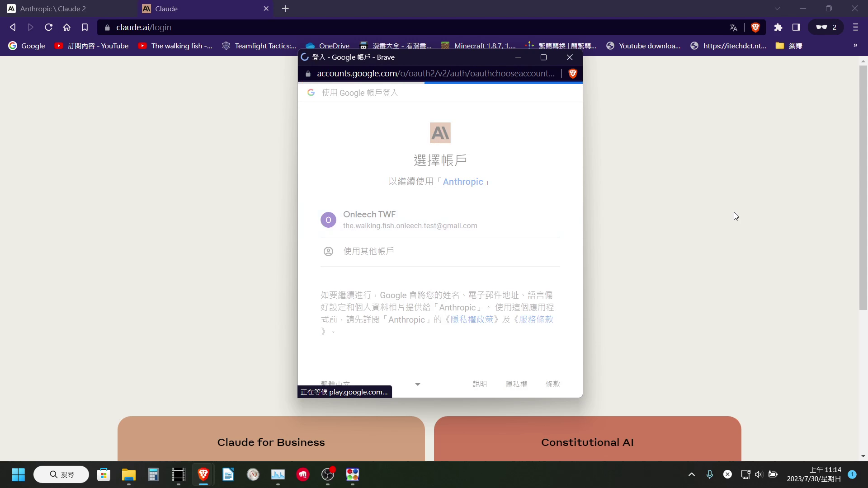Switch to the Anthropic \ Claude 2 tab
The height and width of the screenshot is (488, 868).
(x=69, y=9)
